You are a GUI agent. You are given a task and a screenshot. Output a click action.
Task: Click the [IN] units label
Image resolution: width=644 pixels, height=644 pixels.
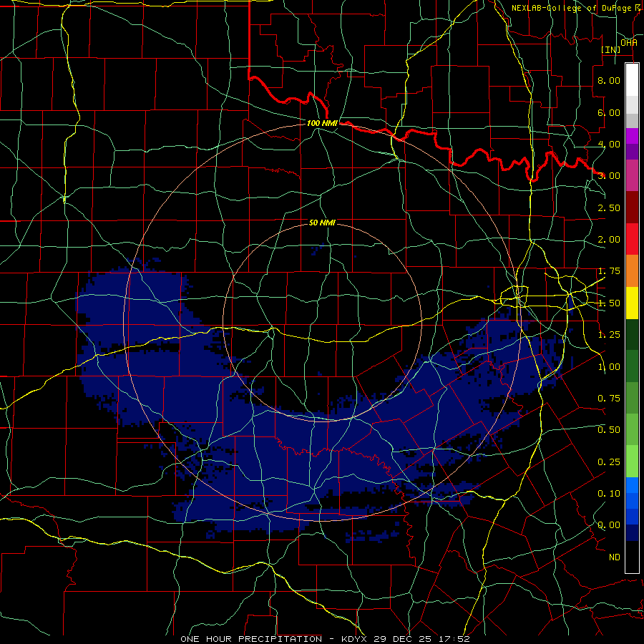click(x=611, y=49)
